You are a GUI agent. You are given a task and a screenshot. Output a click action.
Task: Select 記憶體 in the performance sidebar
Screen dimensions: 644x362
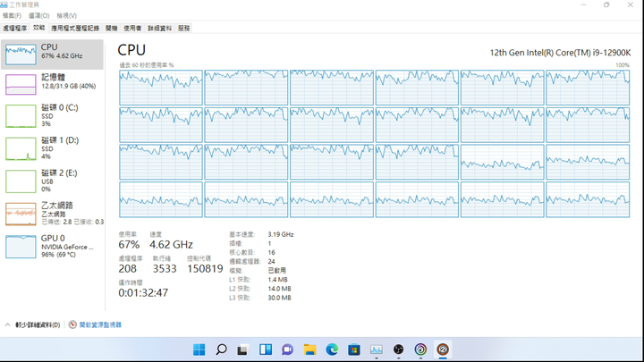(x=52, y=84)
